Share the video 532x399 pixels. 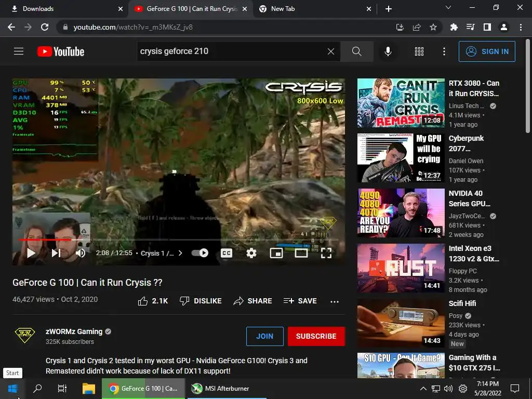(x=253, y=301)
